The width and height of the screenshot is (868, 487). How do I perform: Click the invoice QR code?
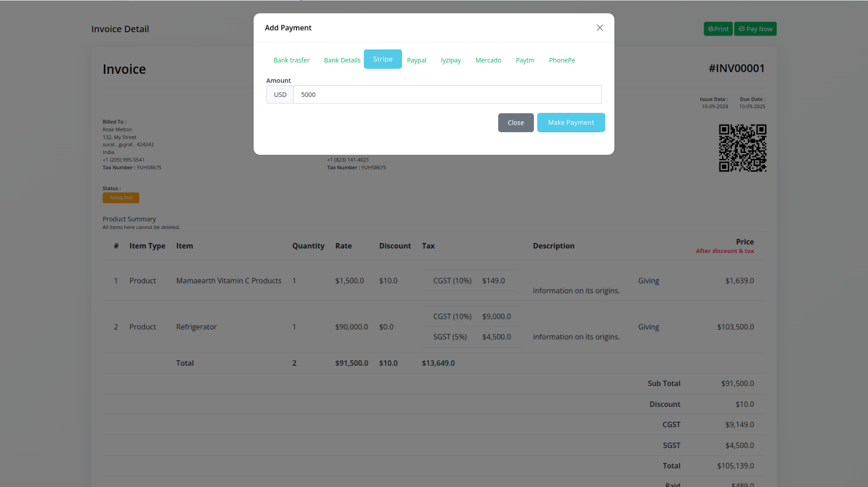pos(742,148)
